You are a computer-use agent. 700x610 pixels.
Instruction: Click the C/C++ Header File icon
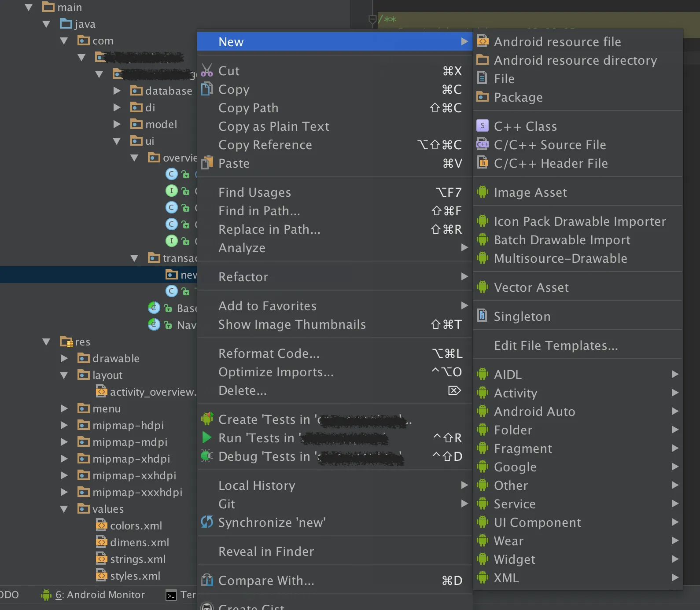483,163
